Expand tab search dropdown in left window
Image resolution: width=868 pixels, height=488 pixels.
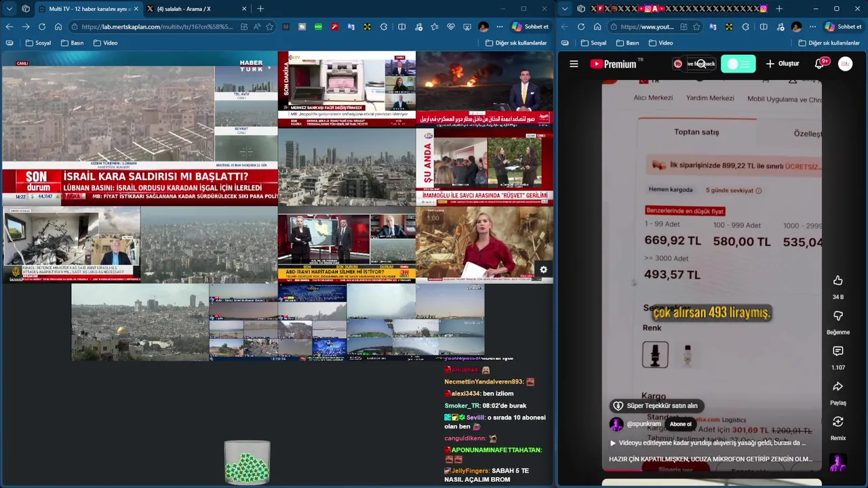tap(9, 9)
